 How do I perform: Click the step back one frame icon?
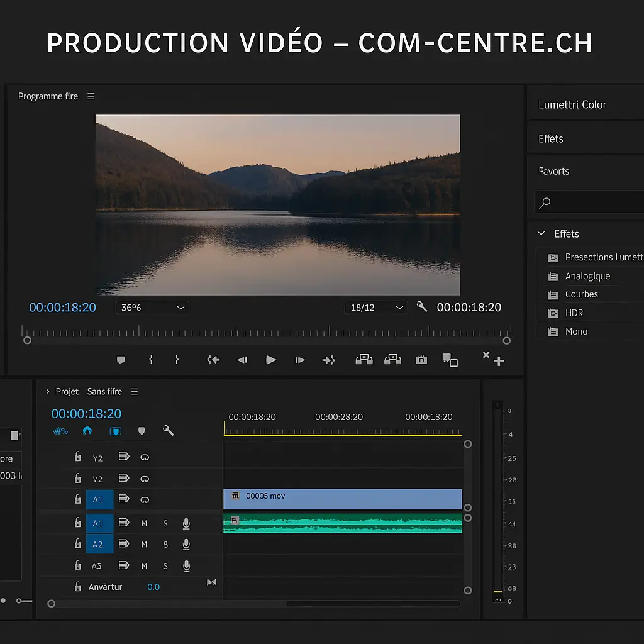tap(241, 360)
